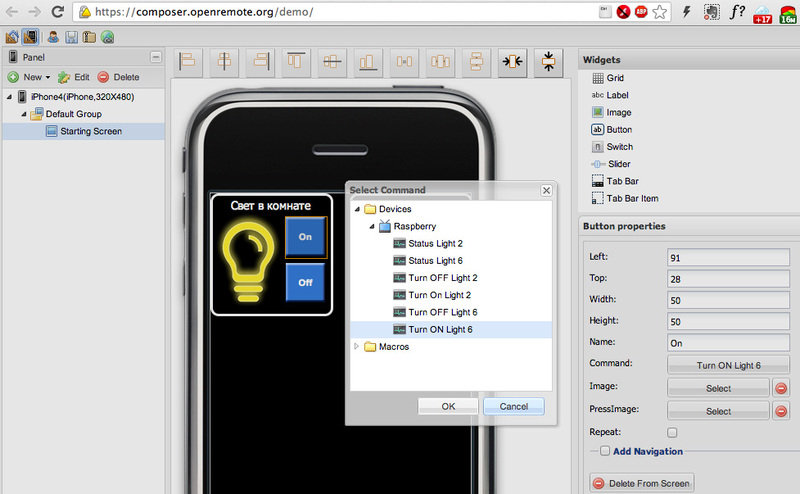
Task: Click the floppy disk Save icon
Action: 71,37
